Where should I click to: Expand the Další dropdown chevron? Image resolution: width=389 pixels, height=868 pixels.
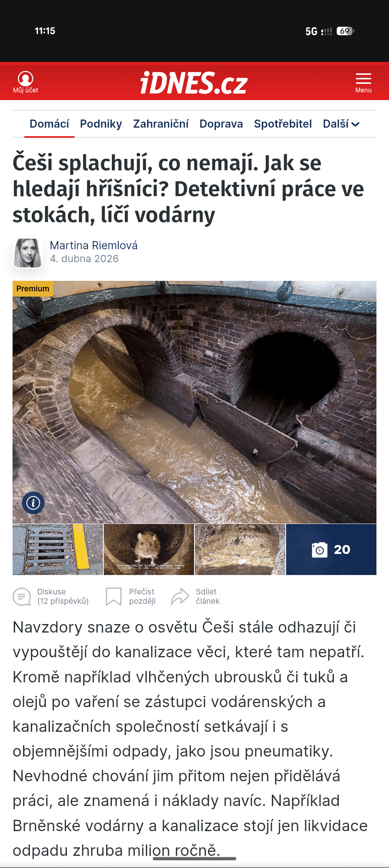pyautogui.click(x=355, y=124)
